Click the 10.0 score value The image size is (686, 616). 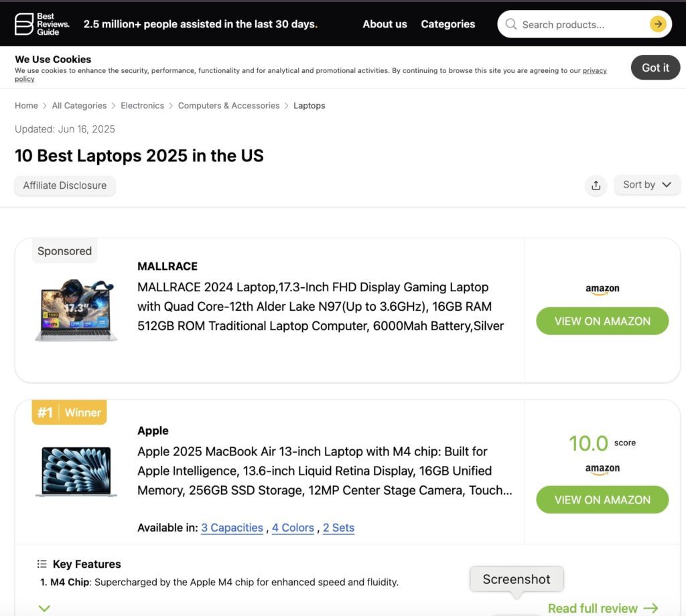coord(588,443)
